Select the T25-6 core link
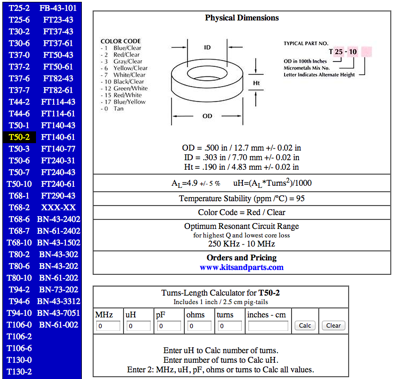Screen dimensions: 400x379 (x=19, y=20)
